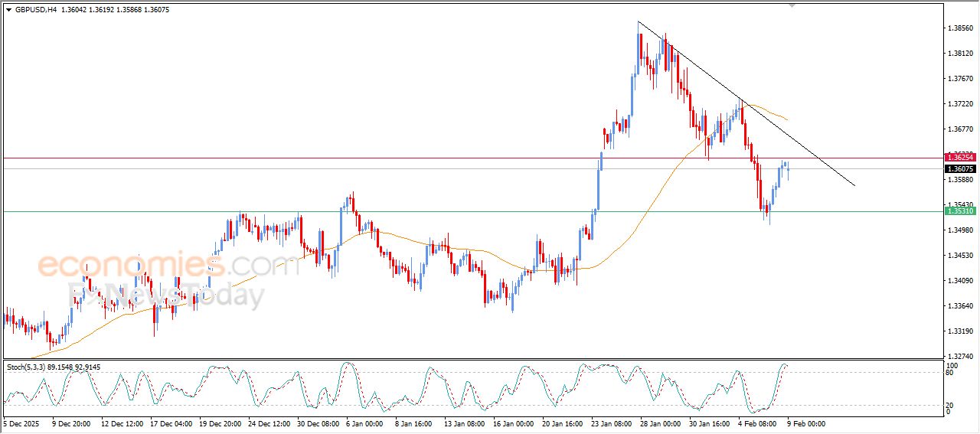Click the black 1.36075 current price label
This screenshot has height=434, width=980.
(960, 168)
